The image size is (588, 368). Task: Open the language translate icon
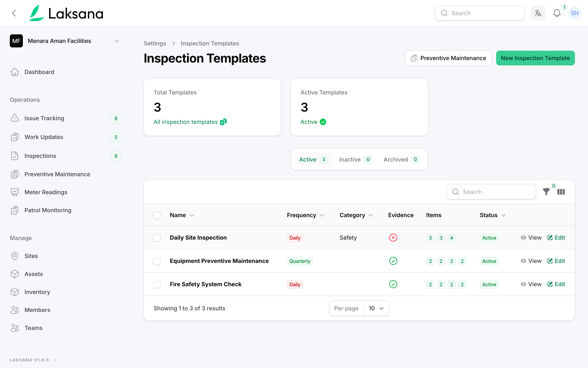coord(538,13)
